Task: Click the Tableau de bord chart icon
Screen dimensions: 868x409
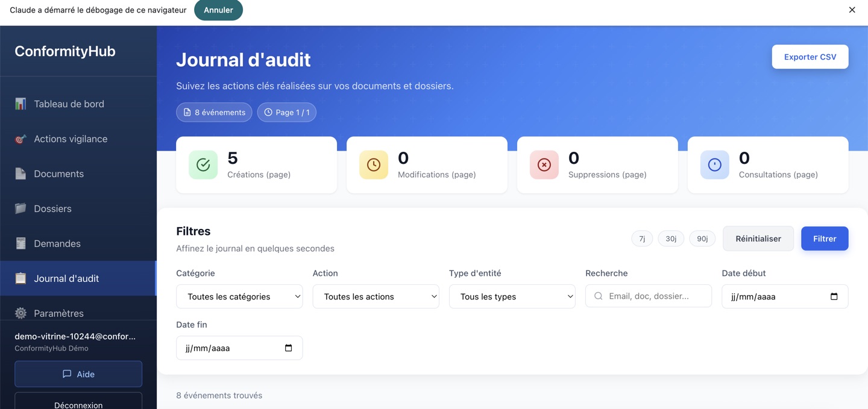Action: [x=20, y=104]
